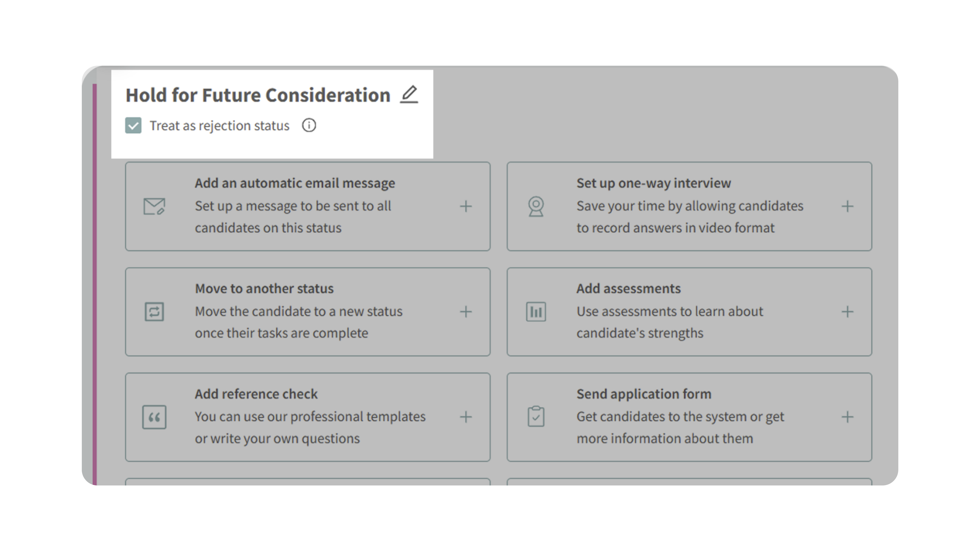Select the Hold for Future Consideration title
The width and height of the screenshot is (980, 551).
point(258,95)
